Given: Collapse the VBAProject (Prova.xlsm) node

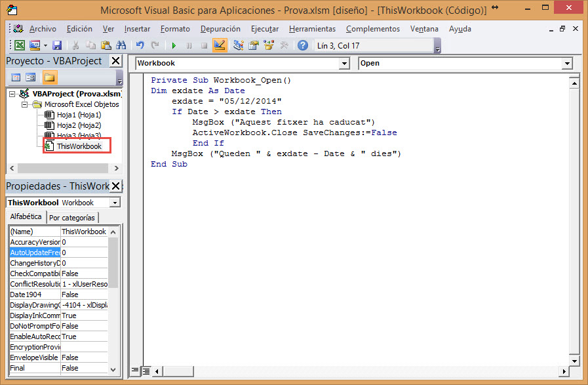Looking at the screenshot, I should pyautogui.click(x=12, y=94).
